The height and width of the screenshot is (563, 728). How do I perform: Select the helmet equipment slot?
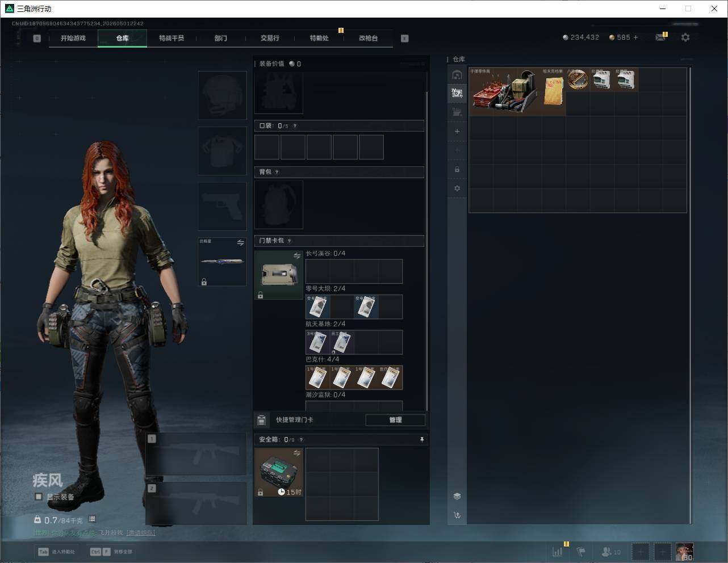223,95
